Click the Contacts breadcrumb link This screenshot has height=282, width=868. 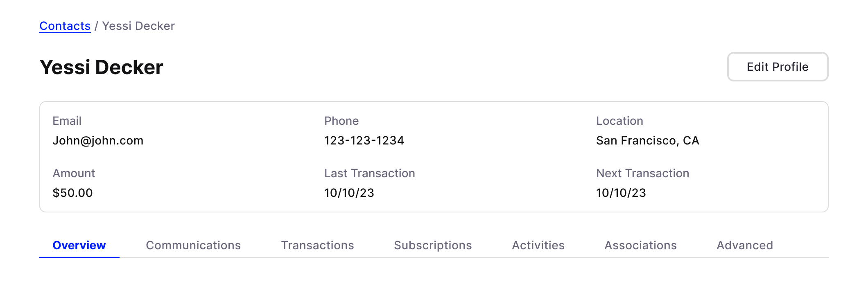(x=65, y=26)
